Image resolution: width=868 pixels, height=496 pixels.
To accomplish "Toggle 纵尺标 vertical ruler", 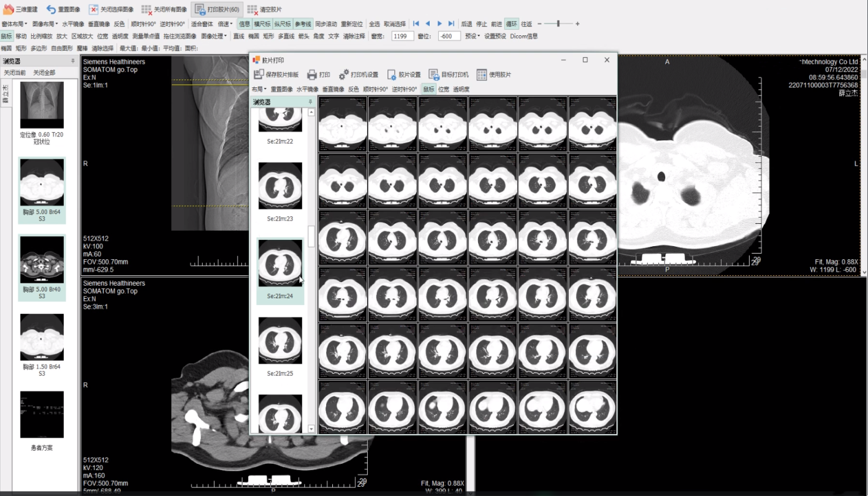I will click(282, 24).
